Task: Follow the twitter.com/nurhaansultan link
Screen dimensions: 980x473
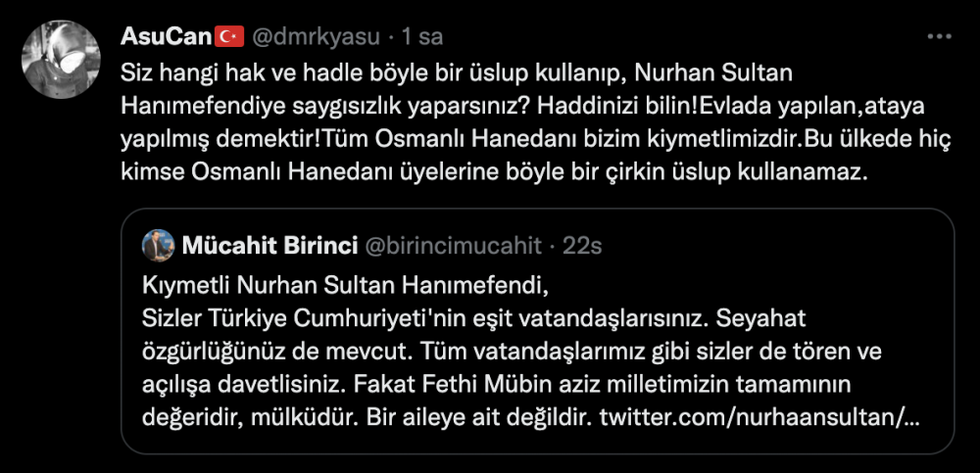Action: (759, 418)
